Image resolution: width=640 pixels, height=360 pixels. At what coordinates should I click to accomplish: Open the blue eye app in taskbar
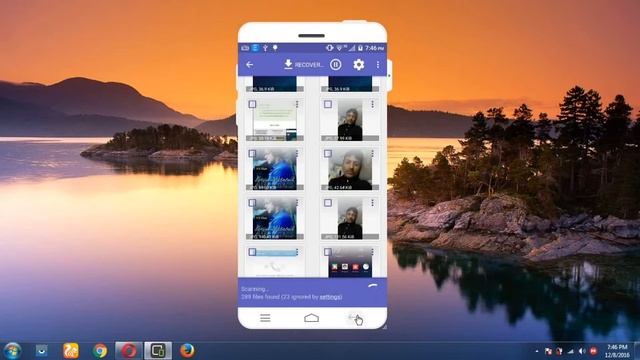pyautogui.click(x=41, y=351)
